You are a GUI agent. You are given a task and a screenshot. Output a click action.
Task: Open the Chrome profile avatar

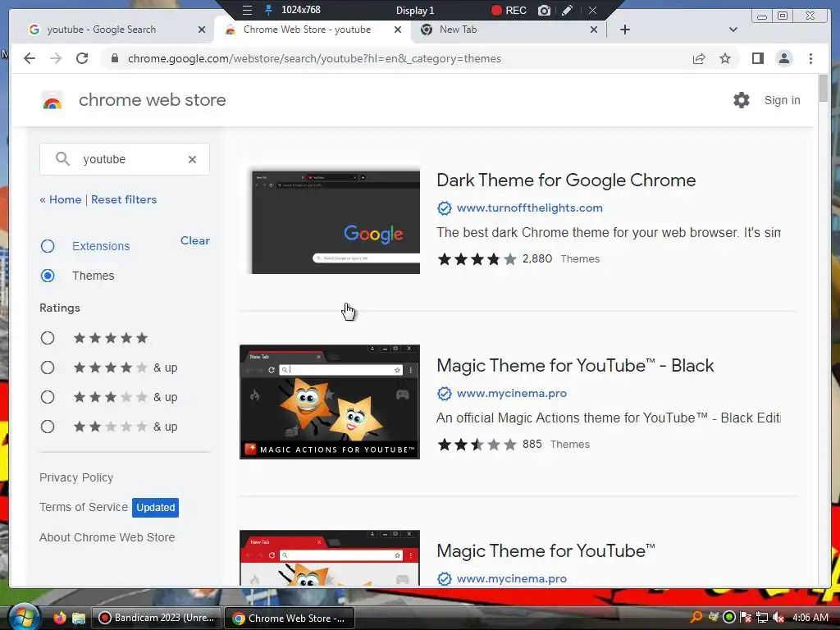783,58
